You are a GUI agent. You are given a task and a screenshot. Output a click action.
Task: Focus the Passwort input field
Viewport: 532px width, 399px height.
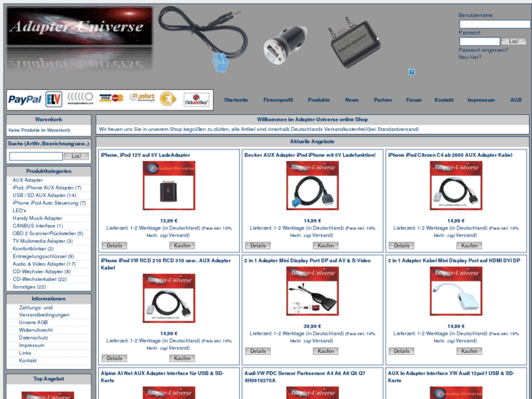click(480, 42)
